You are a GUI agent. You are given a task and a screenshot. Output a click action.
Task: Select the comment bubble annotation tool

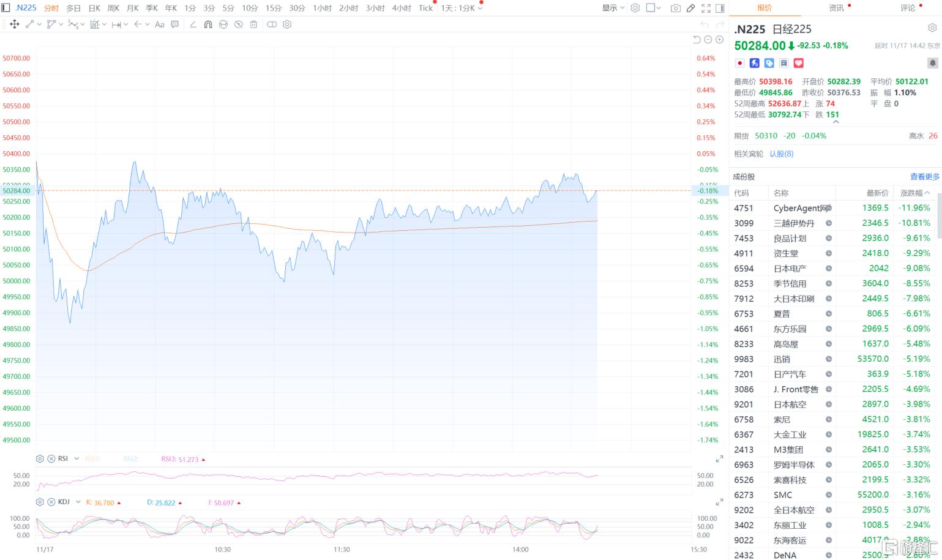(x=175, y=24)
